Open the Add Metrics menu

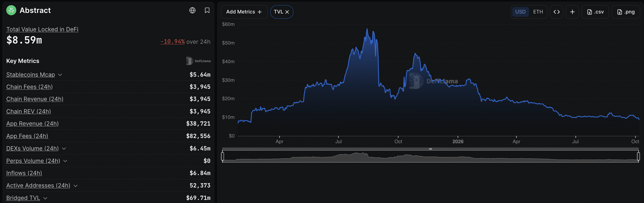point(244,12)
